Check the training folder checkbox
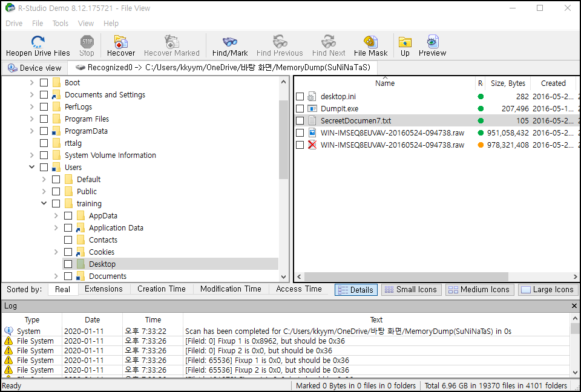 click(x=56, y=204)
